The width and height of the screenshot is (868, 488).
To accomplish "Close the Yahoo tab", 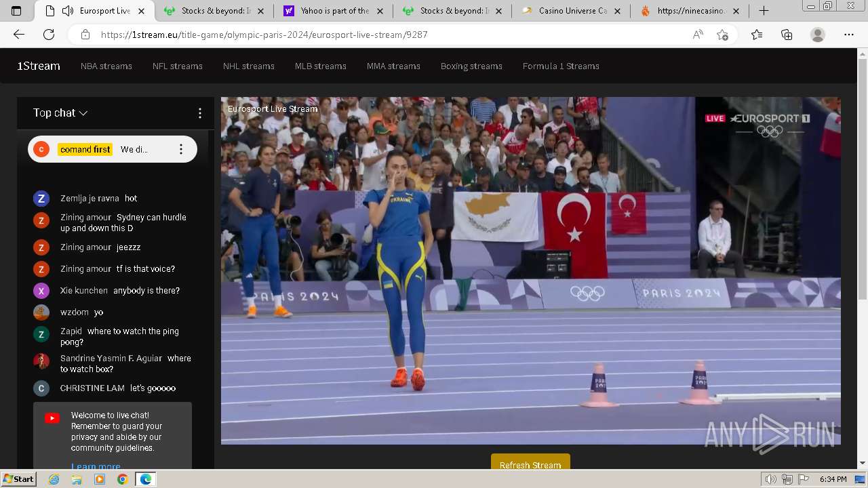I will point(379,11).
